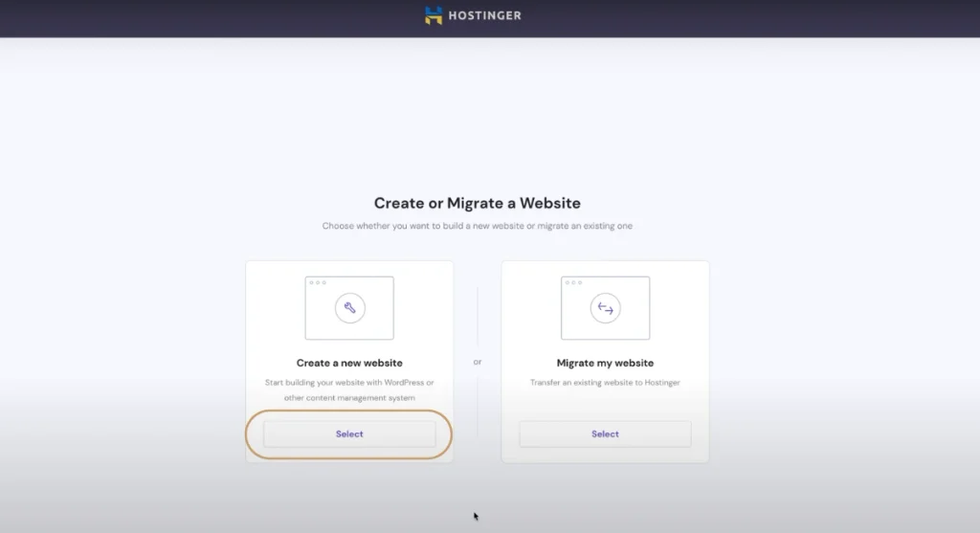The height and width of the screenshot is (533, 980).
Task: Click the wrench icon for new website
Action: coord(350,308)
